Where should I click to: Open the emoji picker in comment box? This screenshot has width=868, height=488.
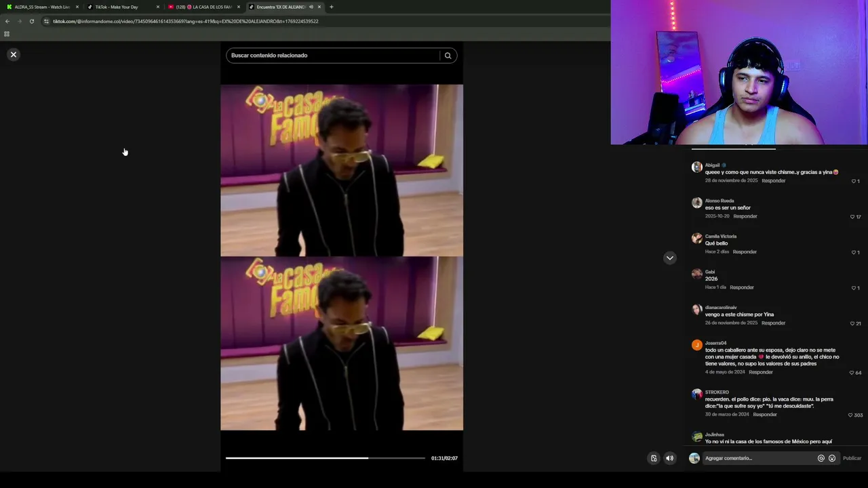click(832, 458)
